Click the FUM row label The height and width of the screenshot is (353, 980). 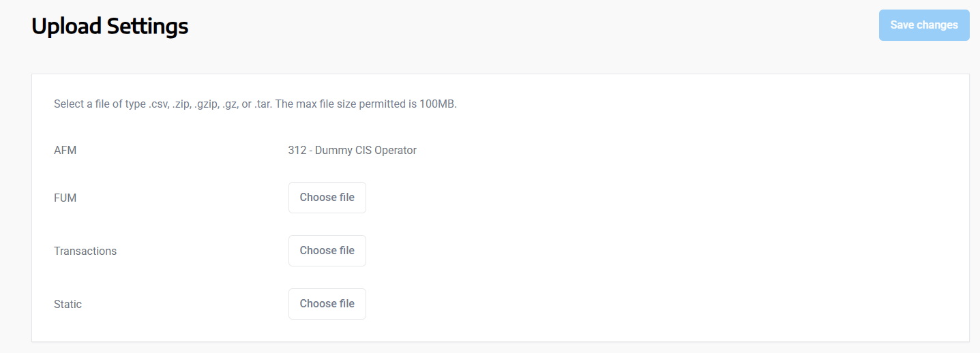click(x=65, y=198)
